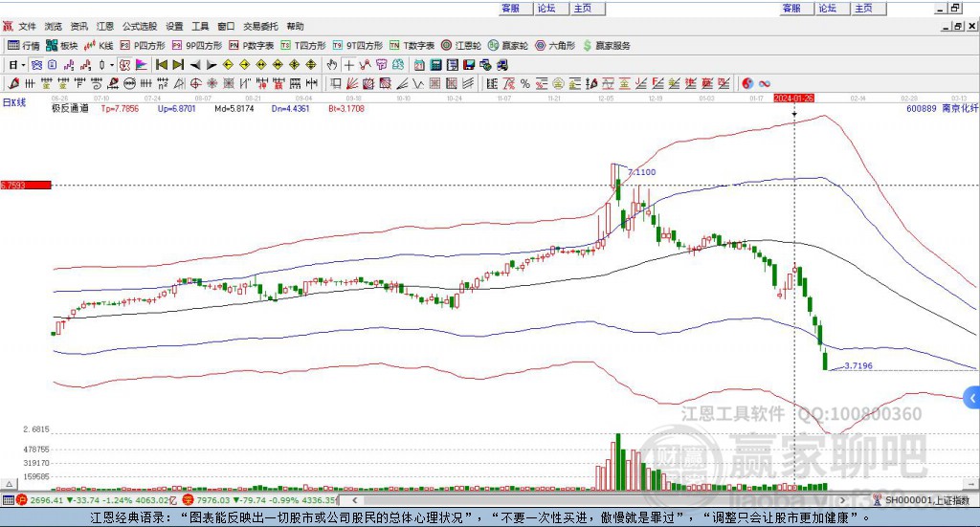Open the 帮助 menu
Viewport: 980px width, 527px height.
295,26
